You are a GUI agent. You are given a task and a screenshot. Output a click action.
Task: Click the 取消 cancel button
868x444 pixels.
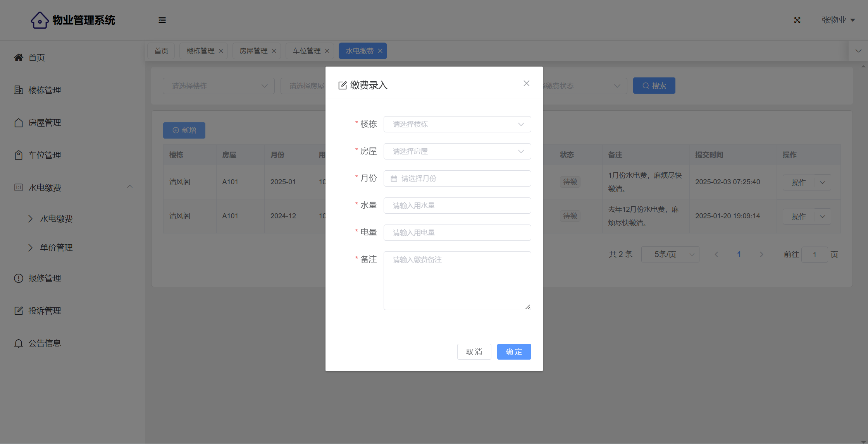point(474,351)
